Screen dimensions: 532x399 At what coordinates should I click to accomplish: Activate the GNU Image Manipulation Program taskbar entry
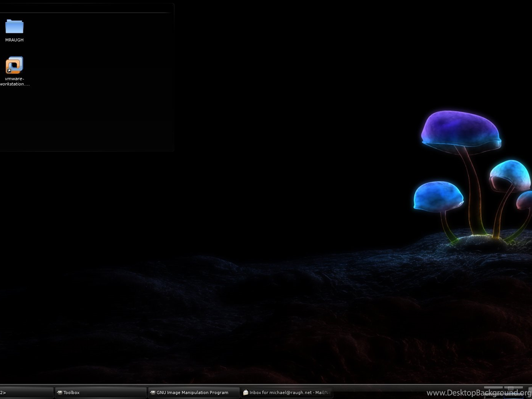(194, 393)
